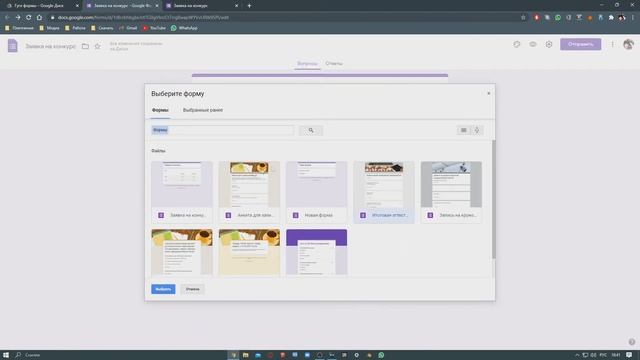This screenshot has height=360, width=640.
Task: Click the Google Forms home icon
Action: coord(13,46)
